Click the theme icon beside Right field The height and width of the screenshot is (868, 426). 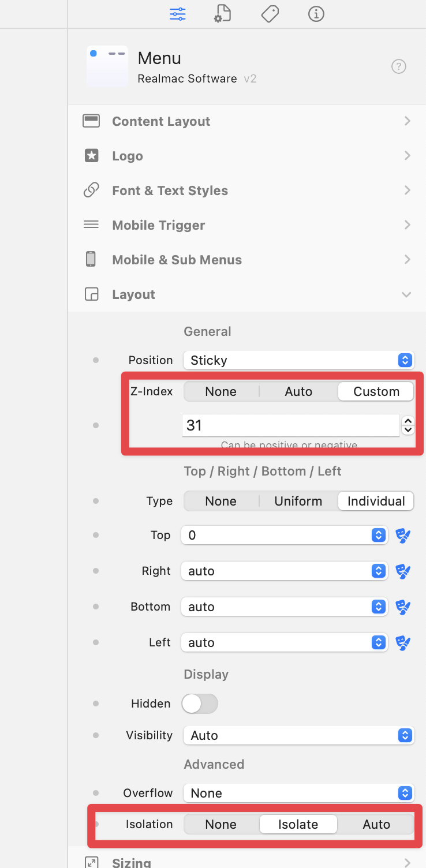[x=403, y=571]
